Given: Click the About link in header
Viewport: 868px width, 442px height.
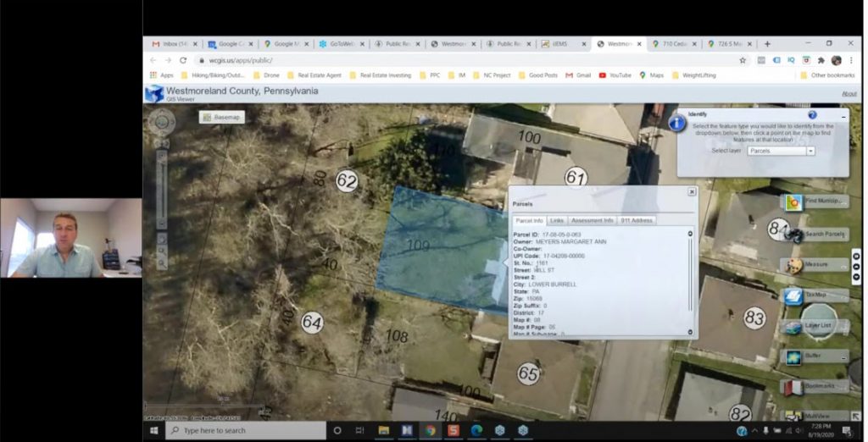Looking at the screenshot, I should 849,93.
